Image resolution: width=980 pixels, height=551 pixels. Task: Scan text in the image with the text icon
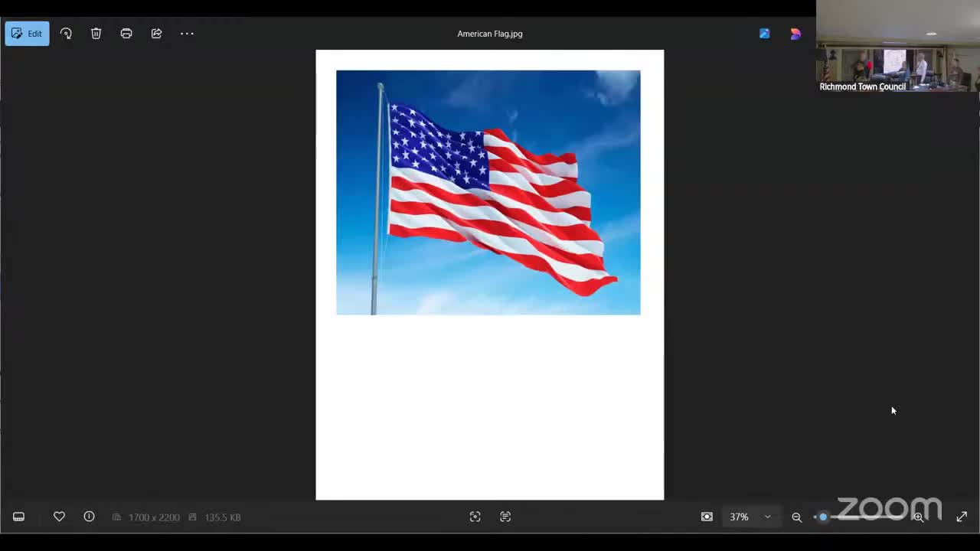pyautogui.click(x=505, y=517)
